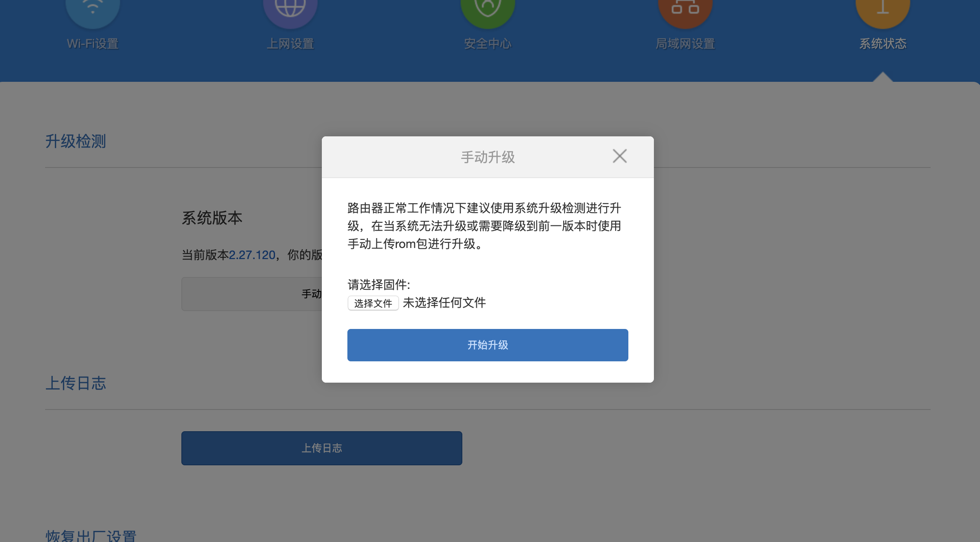
Task: Click the 未选择任何文件 file status text
Action: 444,303
